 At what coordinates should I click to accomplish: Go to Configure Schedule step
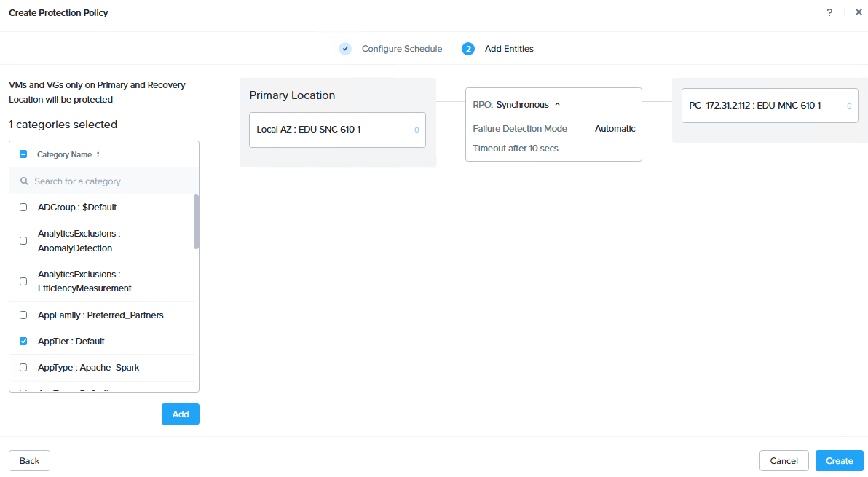pos(402,49)
